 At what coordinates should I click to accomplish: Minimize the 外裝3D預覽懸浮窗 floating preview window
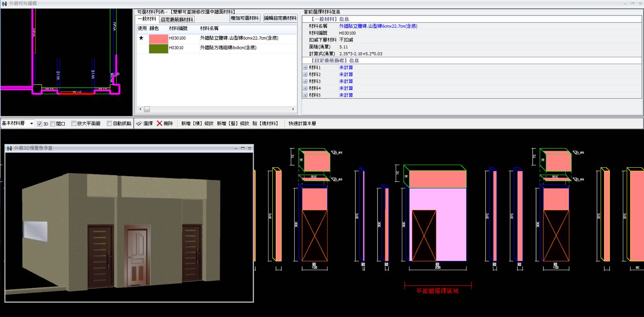click(236, 148)
